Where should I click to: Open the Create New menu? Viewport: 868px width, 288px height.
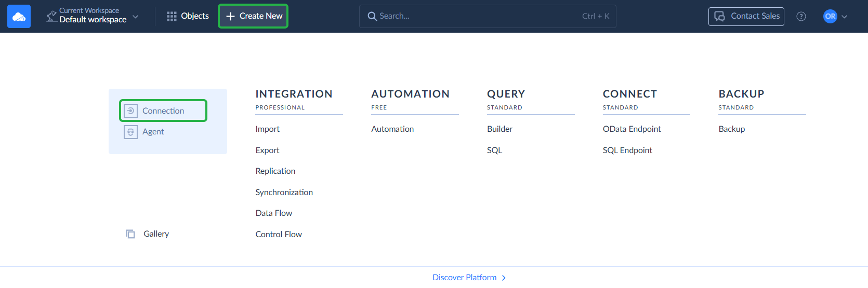click(253, 16)
